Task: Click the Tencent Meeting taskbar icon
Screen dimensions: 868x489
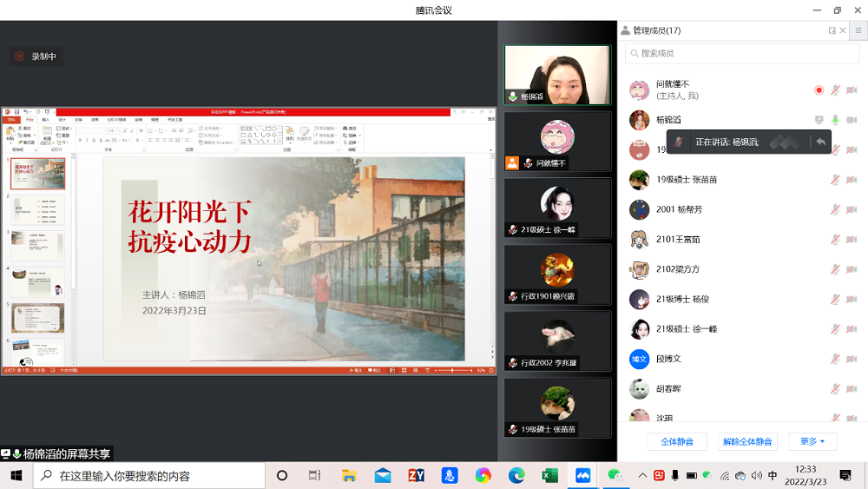Action: pyautogui.click(x=583, y=475)
